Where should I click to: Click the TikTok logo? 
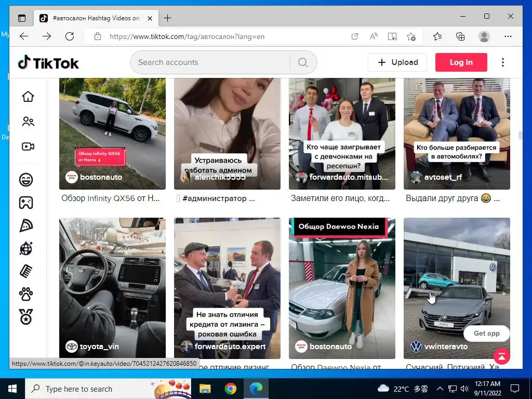click(48, 62)
